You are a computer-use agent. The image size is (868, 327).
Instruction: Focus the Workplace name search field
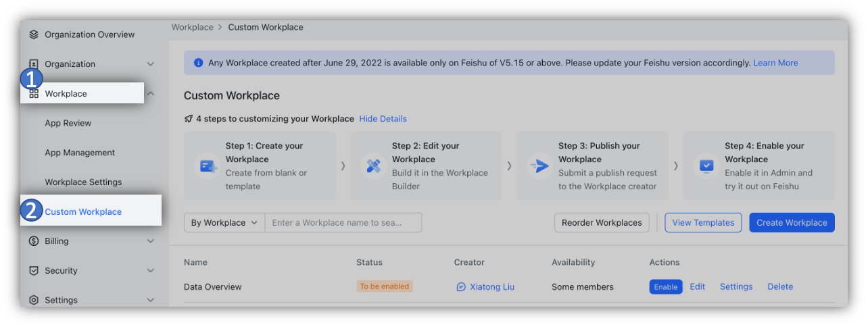pyautogui.click(x=343, y=223)
